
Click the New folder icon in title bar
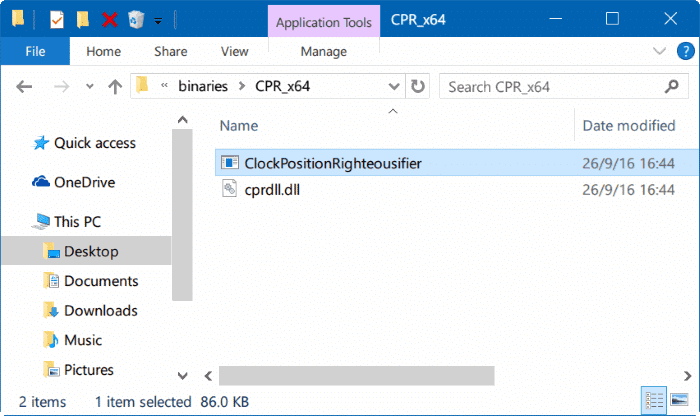83,20
